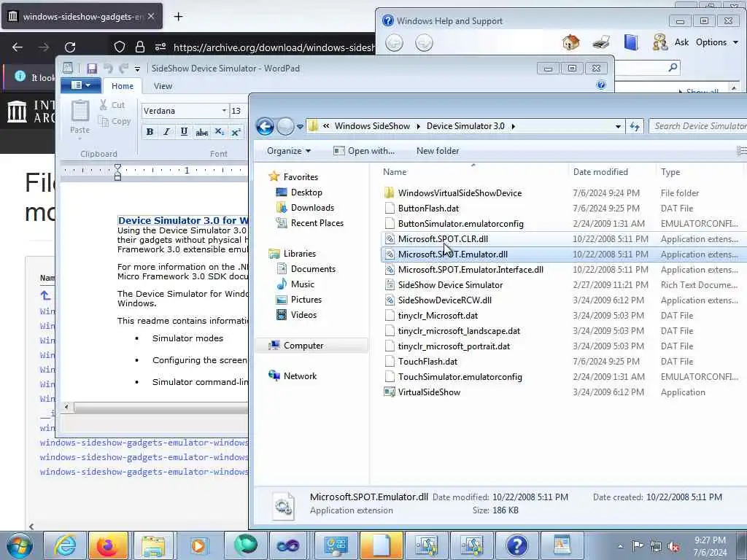Viewport: 747px width, 560px height.
Task: Click Redo in WordPad quick access toolbar
Action: tap(124, 69)
